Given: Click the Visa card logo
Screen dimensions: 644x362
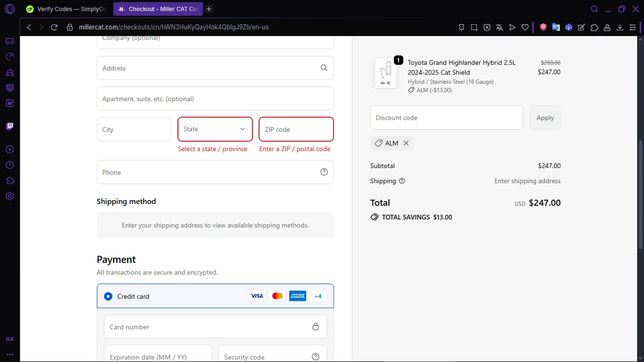Looking at the screenshot, I should tap(257, 296).
